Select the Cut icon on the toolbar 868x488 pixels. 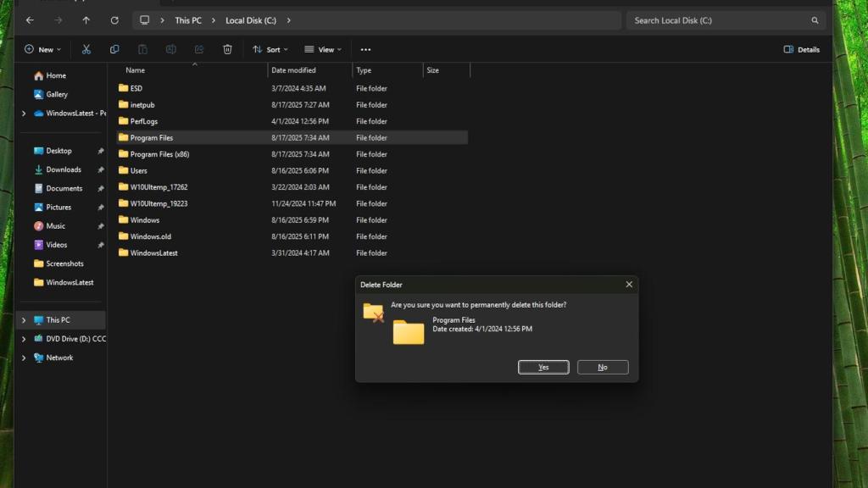86,49
